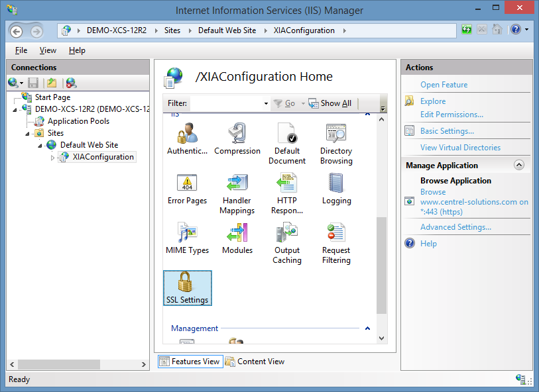Image resolution: width=539 pixels, height=392 pixels.
Task: Switch to Features View tab
Action: [190, 362]
